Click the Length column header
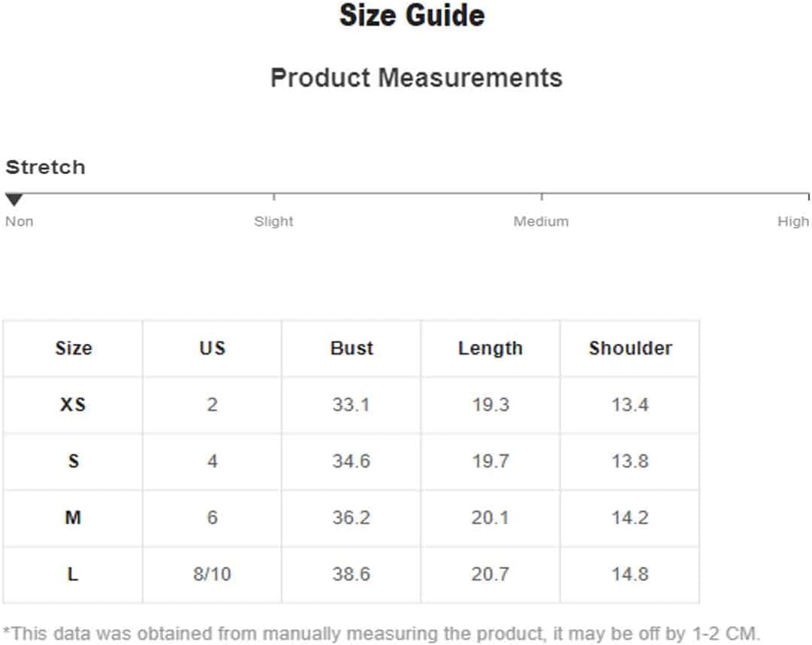The width and height of the screenshot is (812, 645). [x=491, y=349]
